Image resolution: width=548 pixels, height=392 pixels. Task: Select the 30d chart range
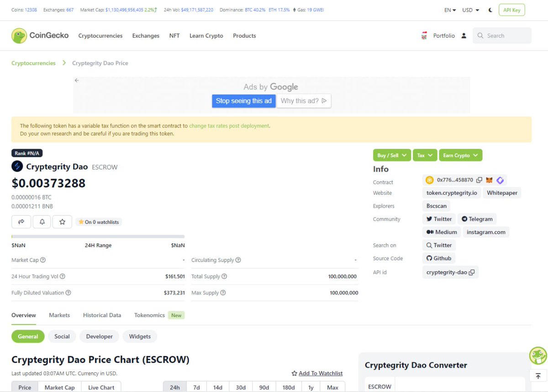pos(241,387)
